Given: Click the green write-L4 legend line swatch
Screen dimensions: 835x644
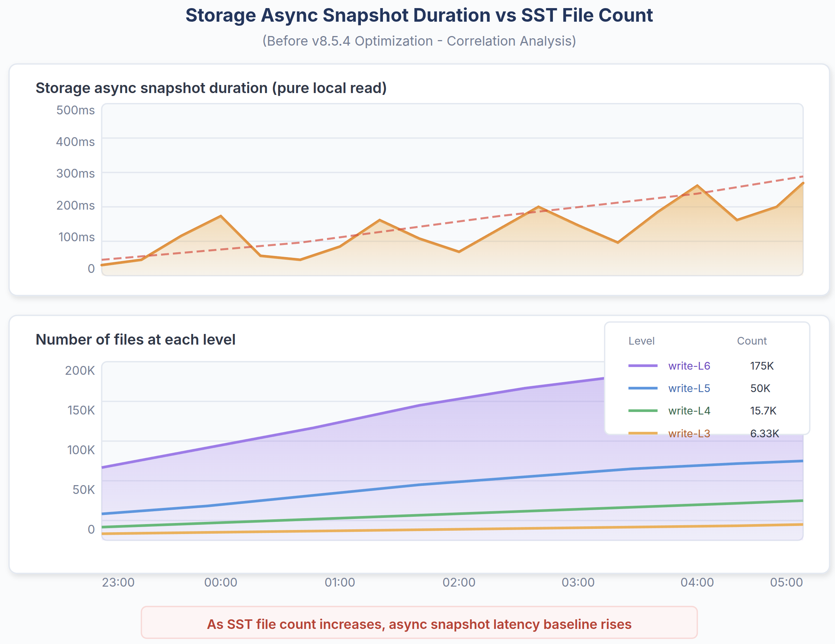Looking at the screenshot, I should pos(643,411).
